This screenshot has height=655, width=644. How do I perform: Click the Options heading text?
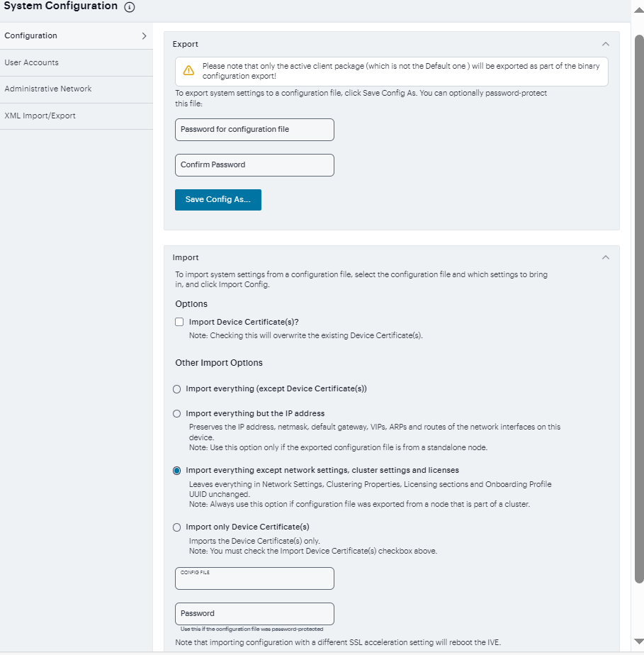click(x=191, y=303)
